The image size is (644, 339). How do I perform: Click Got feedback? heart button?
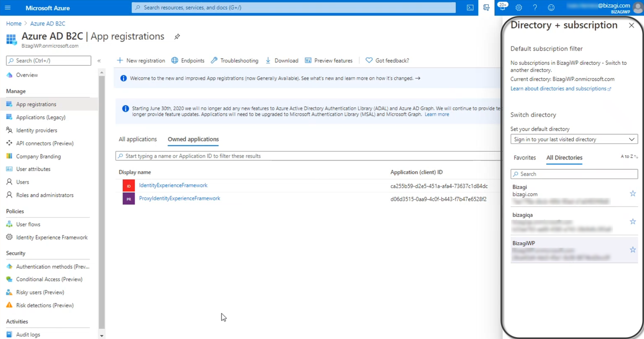(387, 61)
